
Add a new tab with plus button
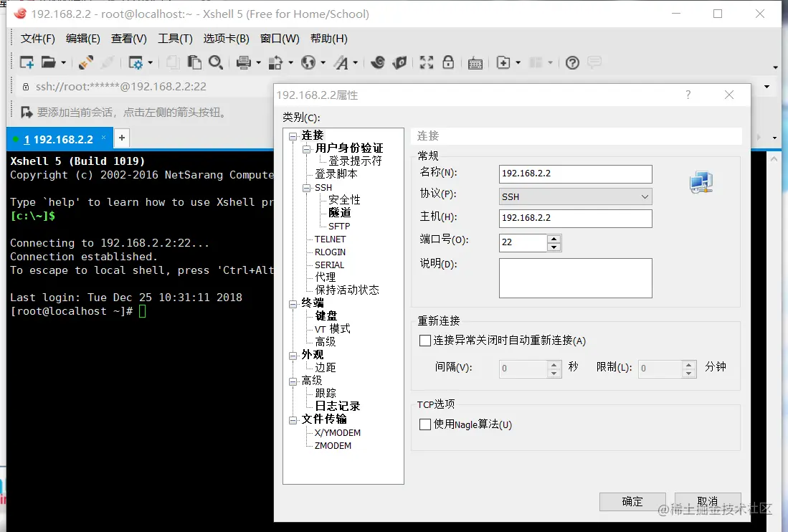(x=122, y=138)
